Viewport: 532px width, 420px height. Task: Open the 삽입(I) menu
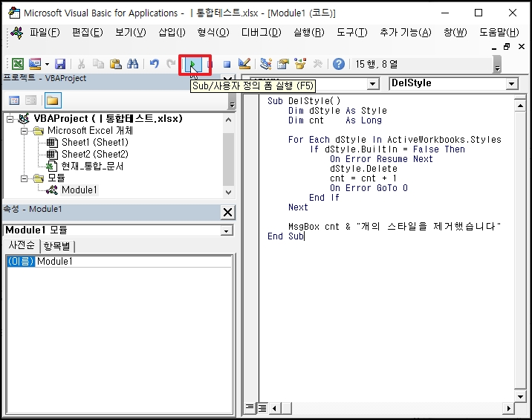pos(172,32)
